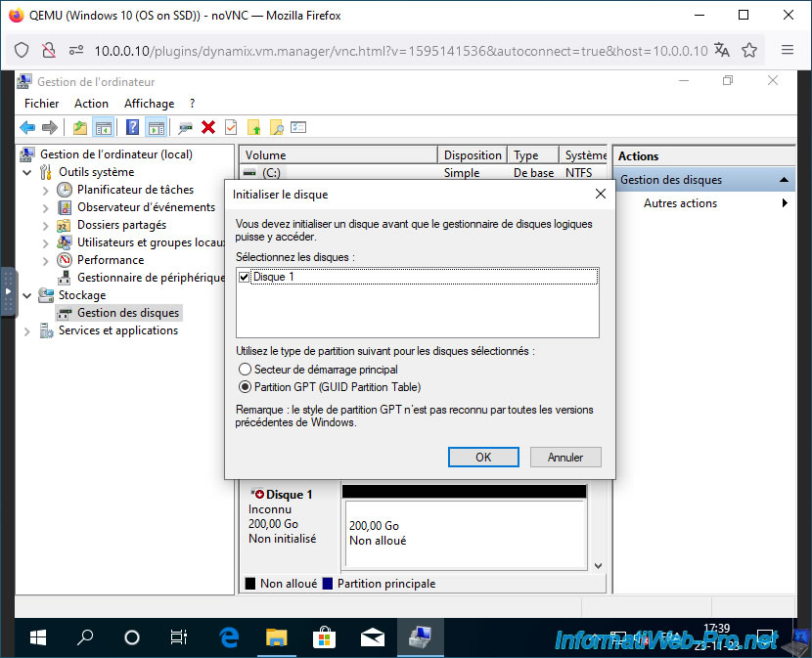Click the folder search toolbar icon
This screenshot has height=658, width=812.
click(x=277, y=127)
